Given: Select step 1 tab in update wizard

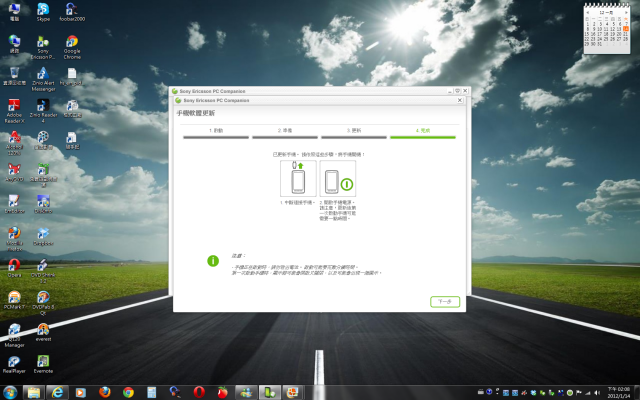Looking at the screenshot, I should (216, 133).
